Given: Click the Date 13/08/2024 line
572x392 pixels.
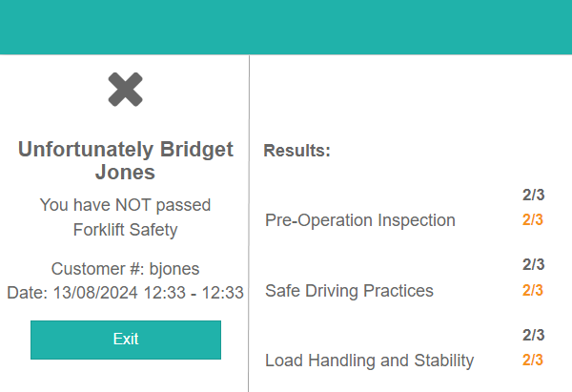Looking at the screenshot, I should click(125, 292).
